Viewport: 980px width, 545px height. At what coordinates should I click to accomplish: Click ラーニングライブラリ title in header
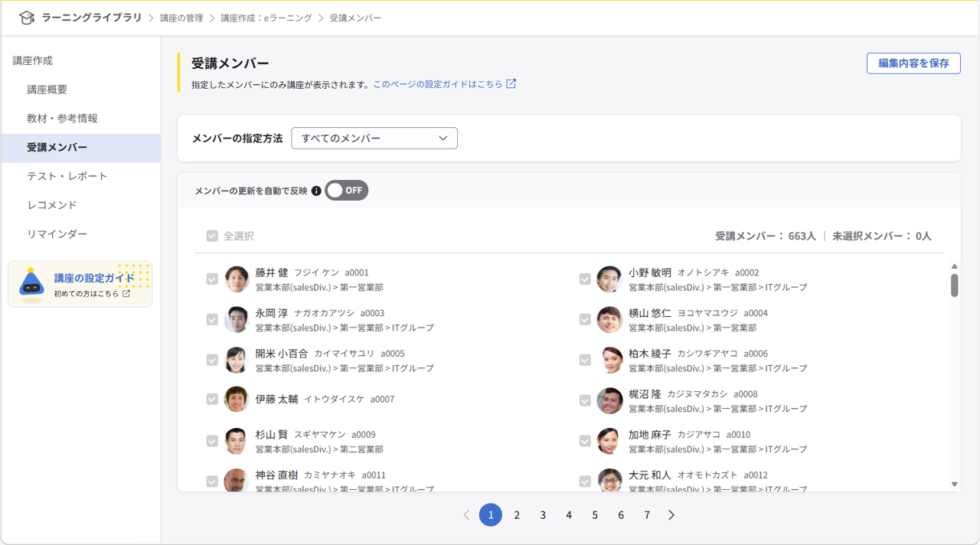[92, 18]
